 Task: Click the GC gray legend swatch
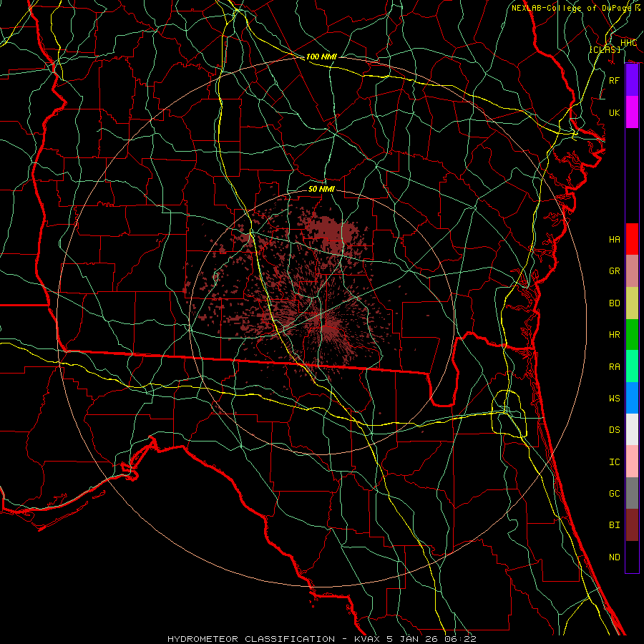(632, 493)
